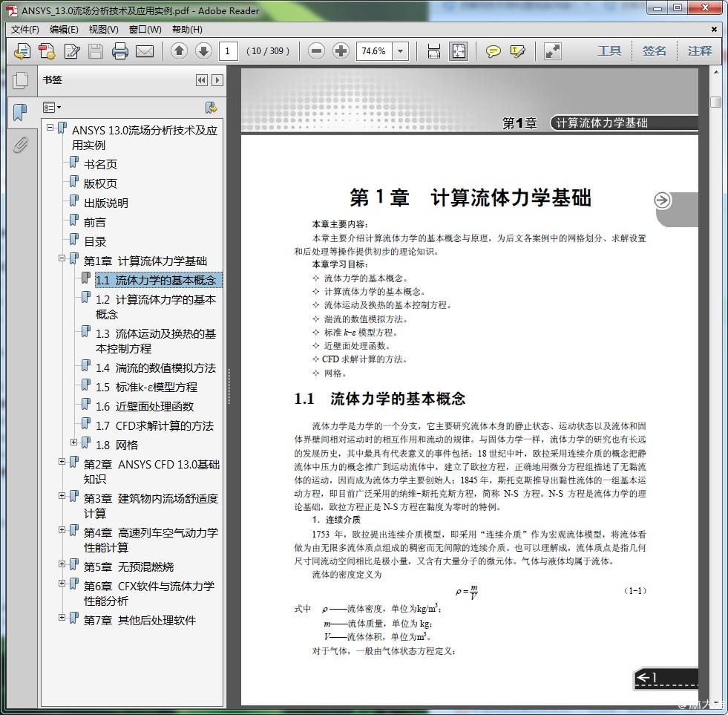
Task: Go to next page with down arrow
Action: click(x=203, y=51)
